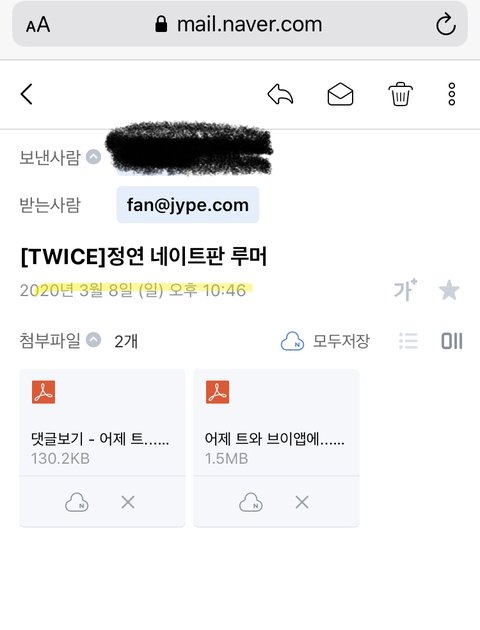This screenshot has width=480, height=630.
Task: Save the 130.2KB file to Naver cloud
Action: pyautogui.click(x=77, y=502)
